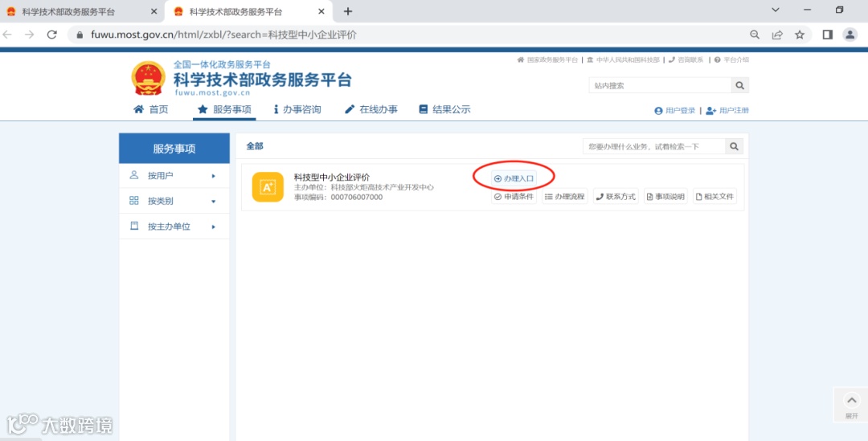Switch to the first browser tab

[82, 11]
